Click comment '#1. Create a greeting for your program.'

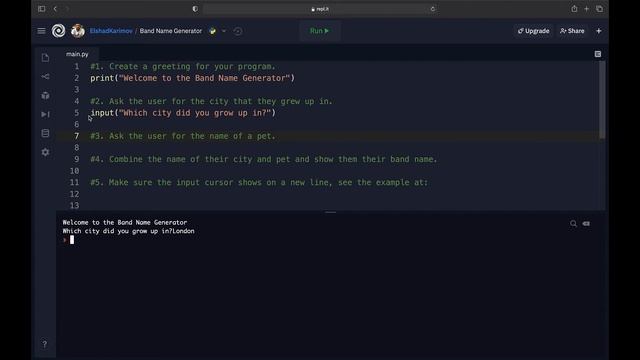tap(183, 66)
